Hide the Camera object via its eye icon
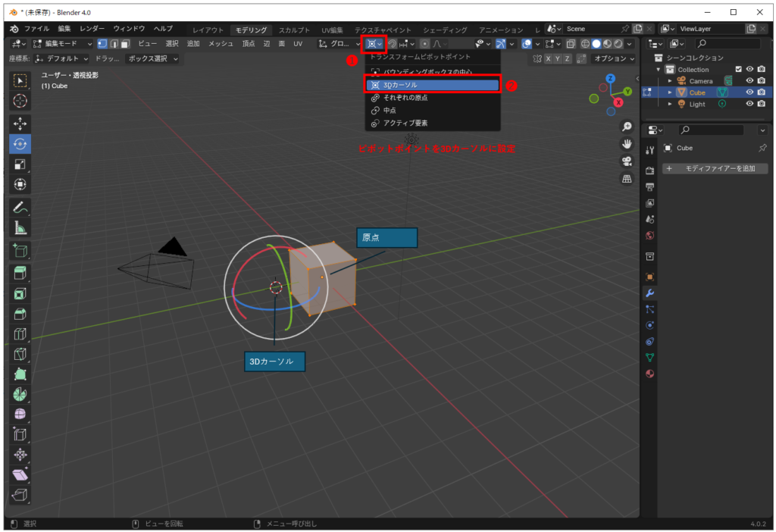The image size is (776, 532). (749, 81)
